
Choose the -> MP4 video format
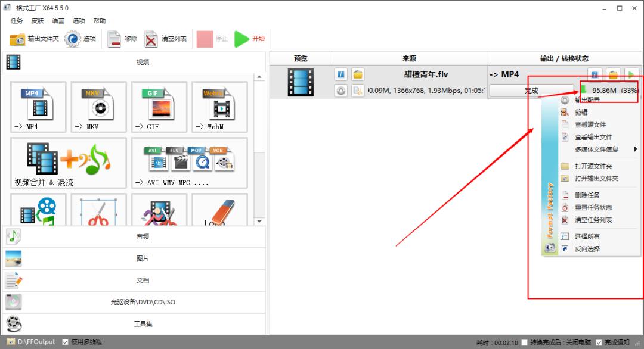[x=38, y=107]
